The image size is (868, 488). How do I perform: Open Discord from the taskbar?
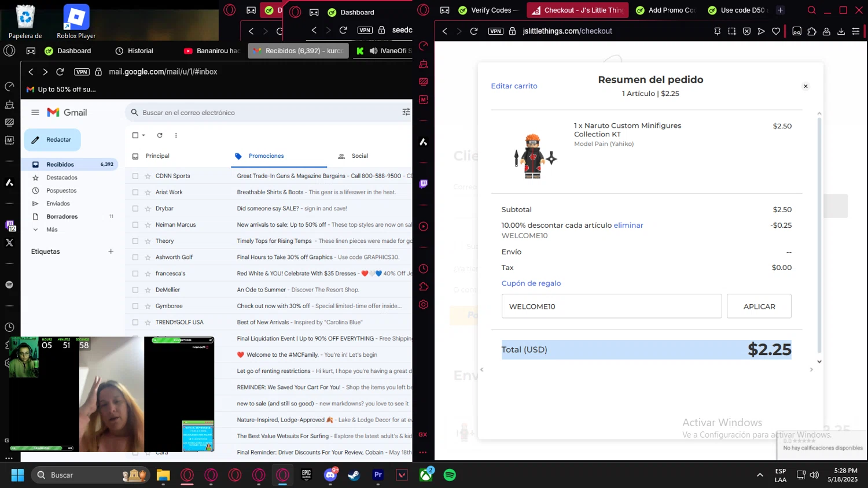pyautogui.click(x=330, y=475)
